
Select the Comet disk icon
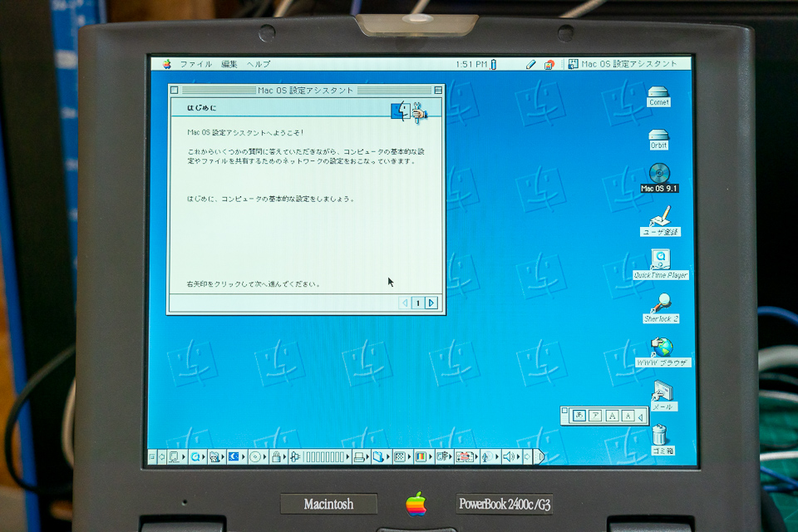[x=658, y=96]
